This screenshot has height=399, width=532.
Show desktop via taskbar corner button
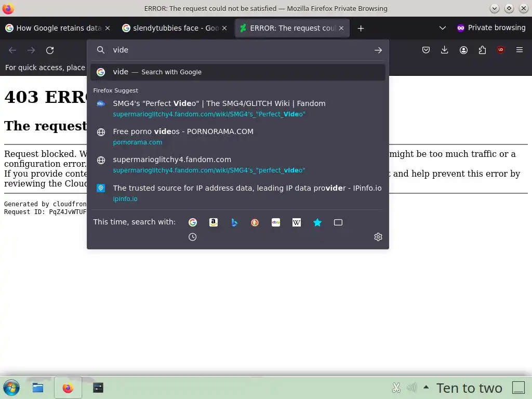(518, 388)
